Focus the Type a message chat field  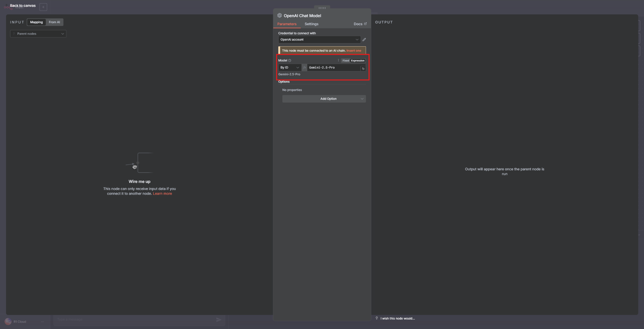pyautogui.click(x=135, y=320)
